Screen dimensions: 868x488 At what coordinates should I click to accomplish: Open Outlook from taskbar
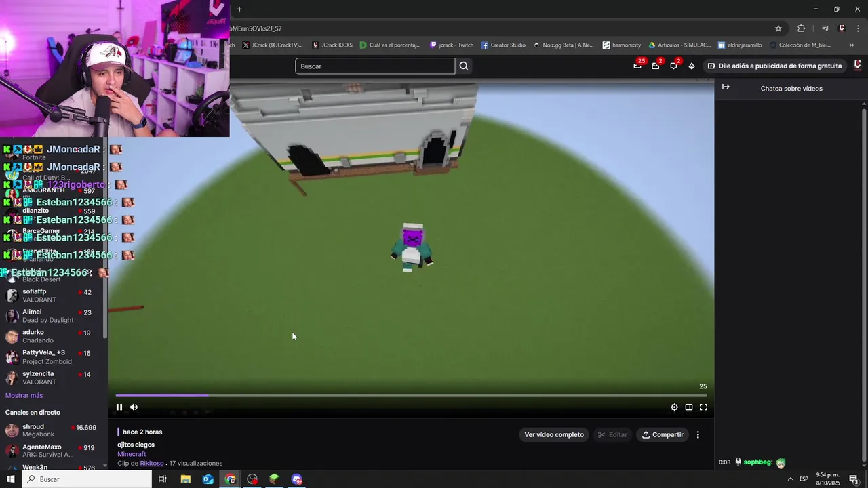pos(208,479)
